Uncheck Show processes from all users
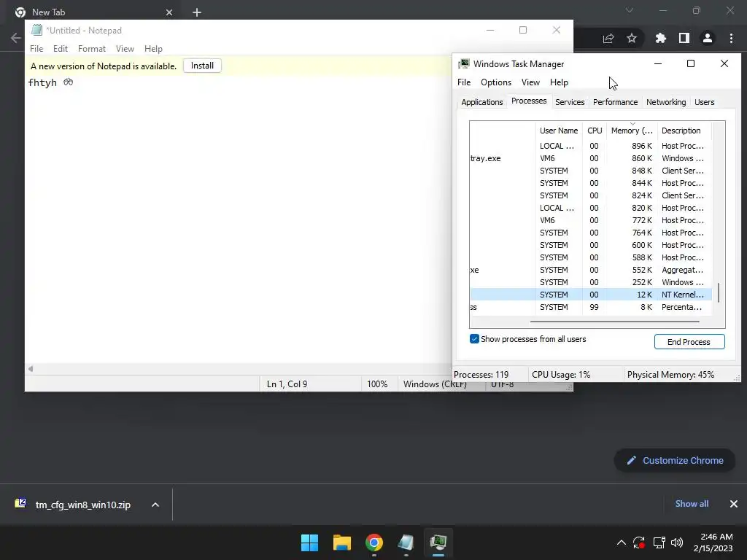This screenshot has width=747, height=560. point(474,339)
